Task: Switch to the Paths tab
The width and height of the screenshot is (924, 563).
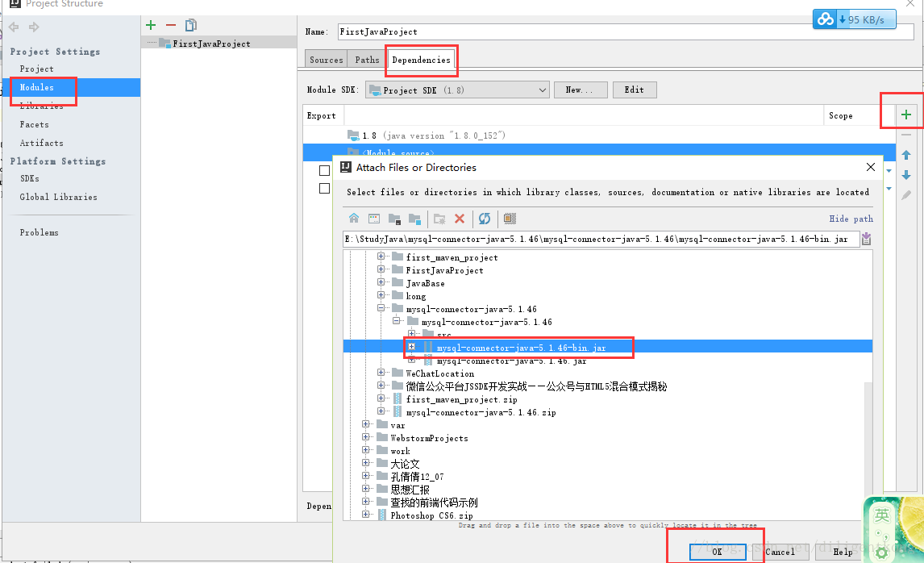Action: point(367,60)
